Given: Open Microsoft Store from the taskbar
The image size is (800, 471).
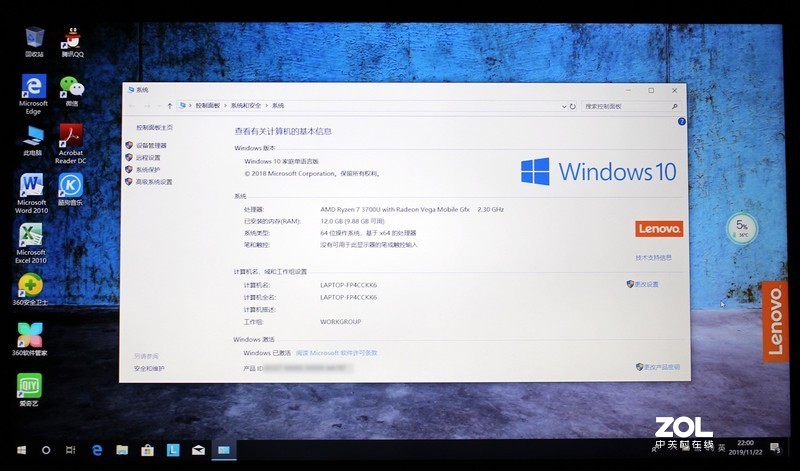Looking at the screenshot, I should point(147,450).
